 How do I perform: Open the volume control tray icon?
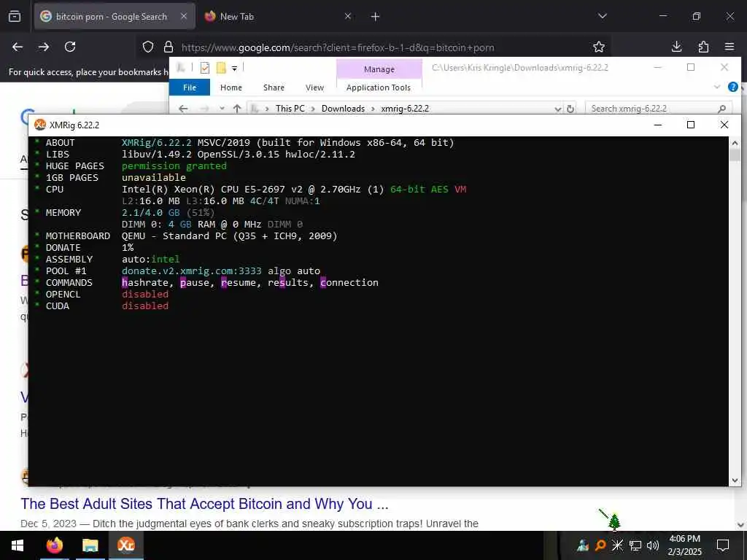[x=653, y=545]
